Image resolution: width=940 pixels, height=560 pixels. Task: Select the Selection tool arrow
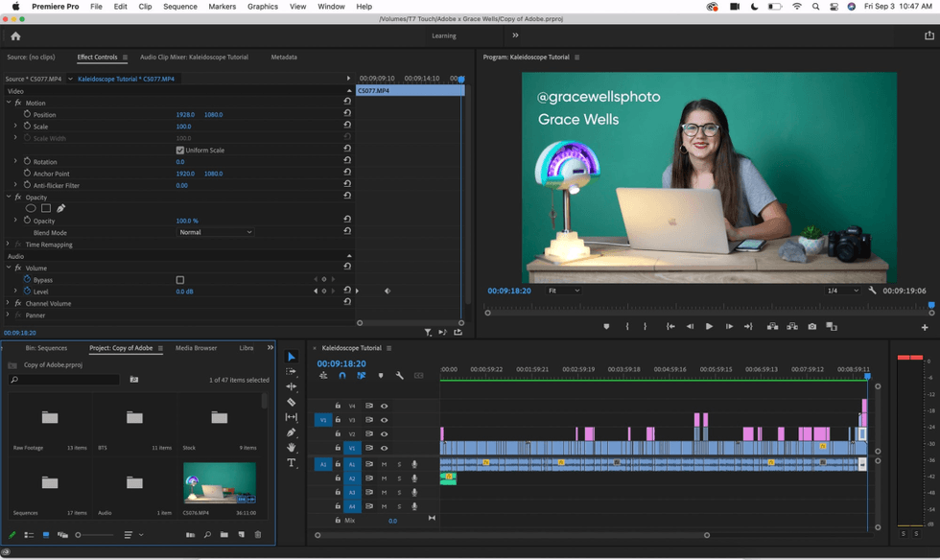click(292, 357)
